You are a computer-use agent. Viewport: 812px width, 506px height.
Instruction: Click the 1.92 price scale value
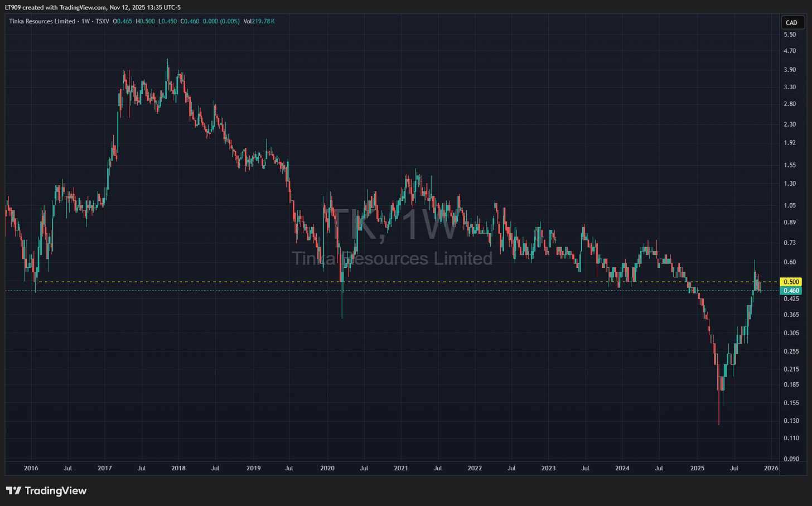[790, 143]
